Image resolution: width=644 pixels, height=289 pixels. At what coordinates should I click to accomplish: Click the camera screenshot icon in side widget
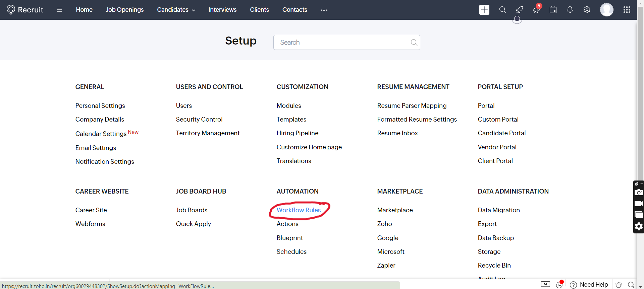coord(639,192)
